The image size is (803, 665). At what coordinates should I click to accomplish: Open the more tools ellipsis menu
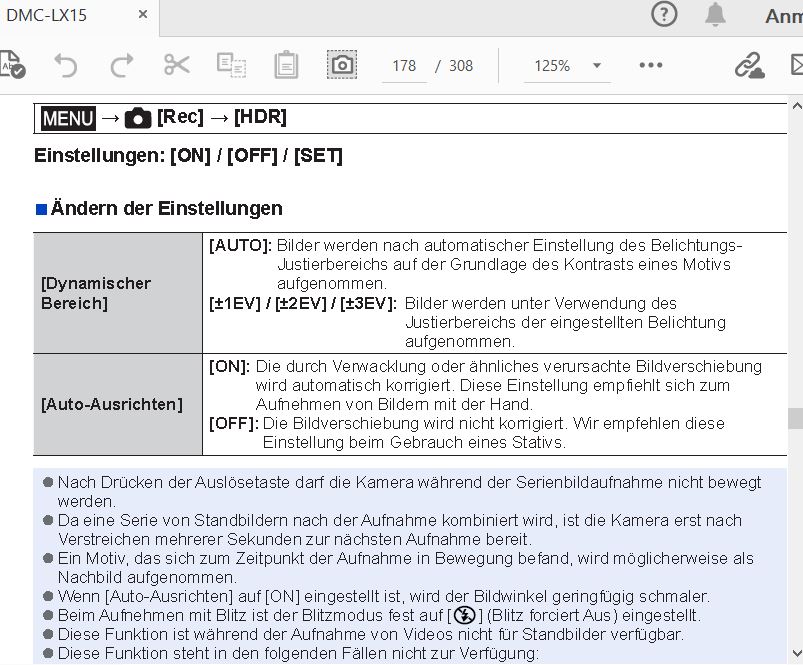click(651, 65)
